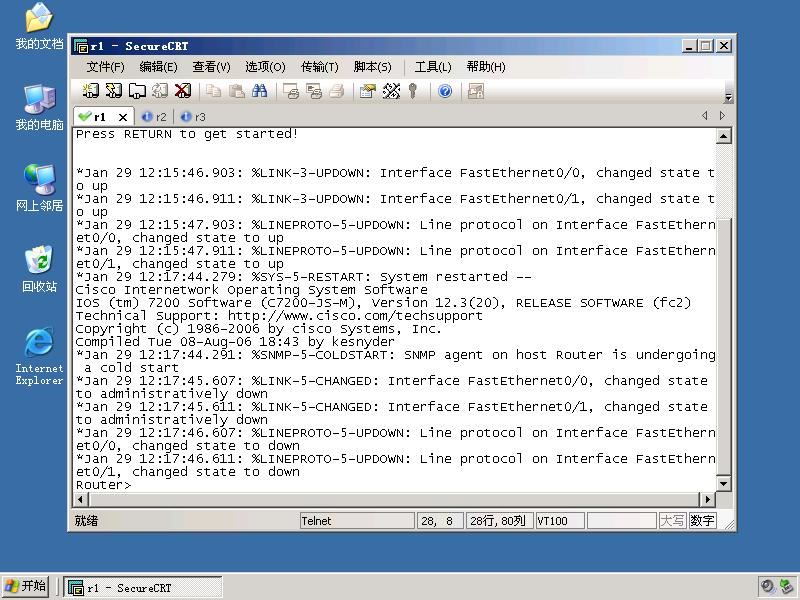The height and width of the screenshot is (600, 800).
Task: Click the Disconnect icon with red X
Action: (x=183, y=91)
